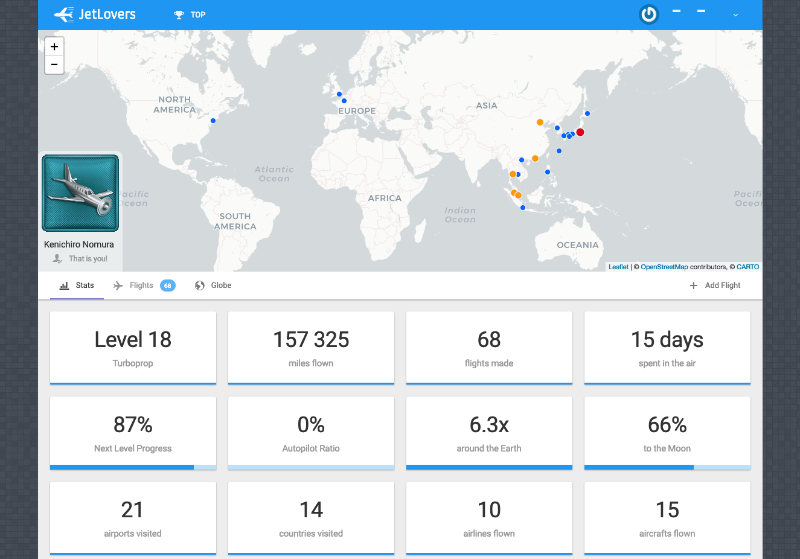Click the Kenichiro Nomura name
The height and width of the screenshot is (559, 800).
pos(79,244)
